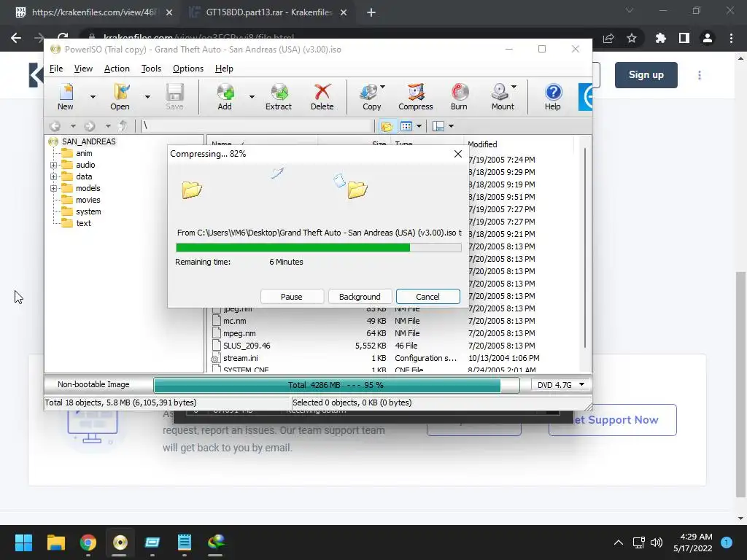747x560 pixels.
Task: Select the stream.ini file
Action: (x=240, y=358)
